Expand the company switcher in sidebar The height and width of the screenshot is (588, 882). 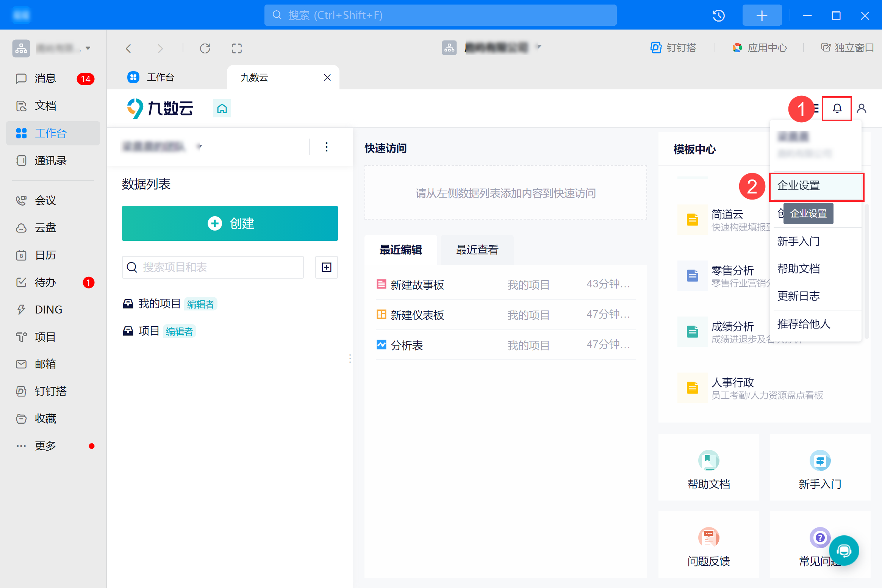tap(88, 48)
